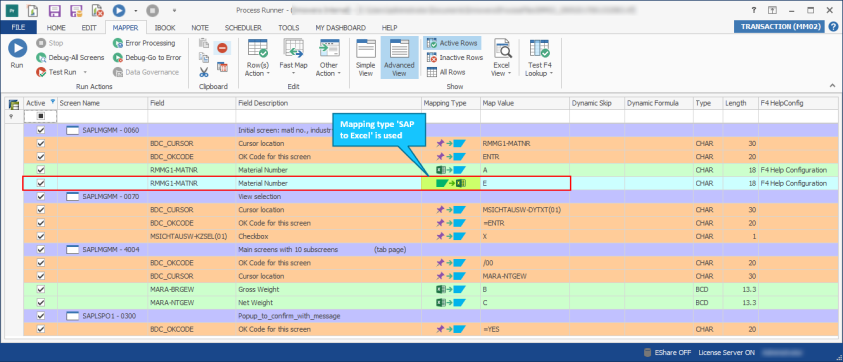
Task: Click the paste icon in Clipboard group
Action: (x=204, y=43)
